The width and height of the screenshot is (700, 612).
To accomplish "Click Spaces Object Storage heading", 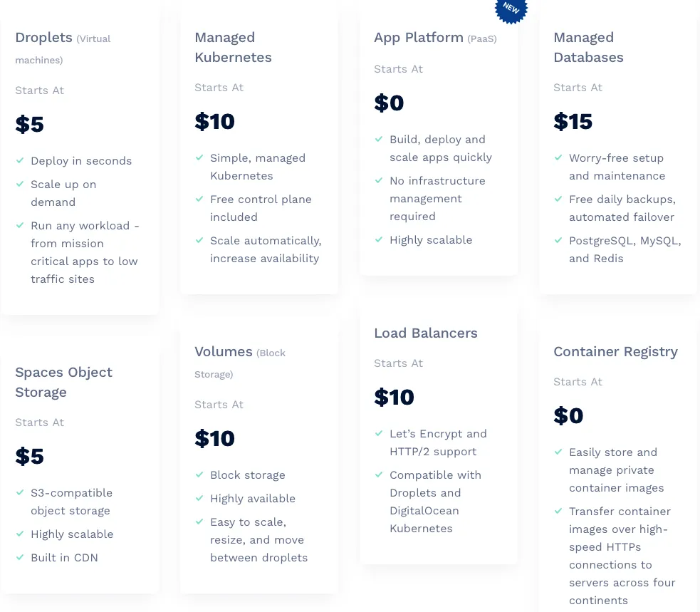I will pos(63,382).
